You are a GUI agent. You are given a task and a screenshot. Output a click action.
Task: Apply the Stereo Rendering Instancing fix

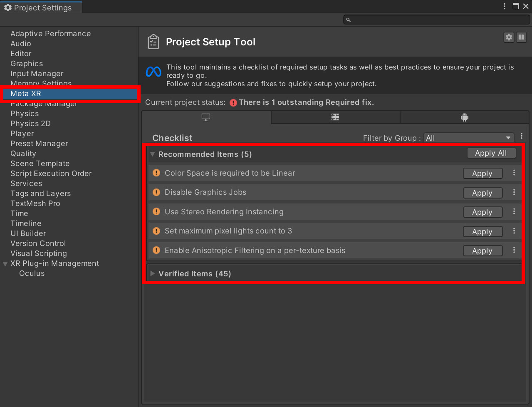pyautogui.click(x=483, y=212)
